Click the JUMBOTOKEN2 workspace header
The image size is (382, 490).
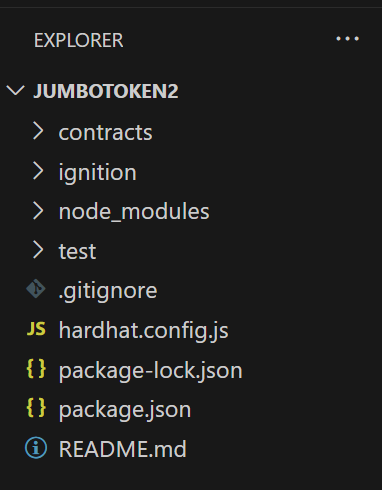[x=106, y=91]
